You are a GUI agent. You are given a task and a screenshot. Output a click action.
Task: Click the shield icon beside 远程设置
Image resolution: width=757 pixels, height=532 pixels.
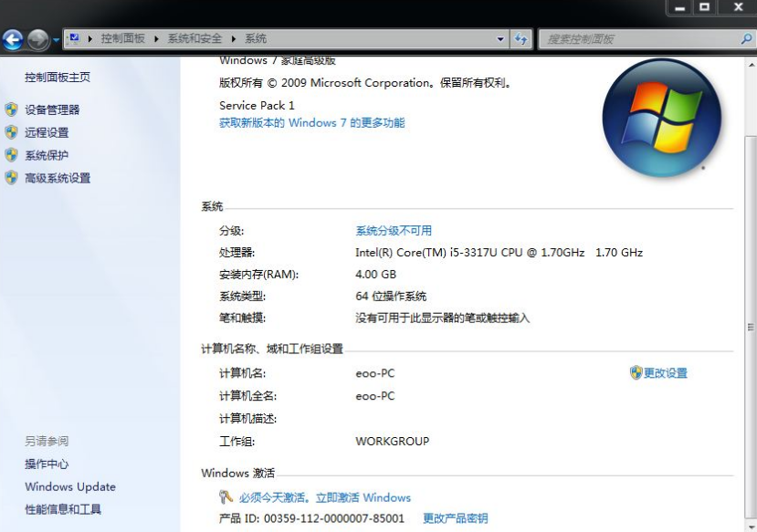pos(12,132)
